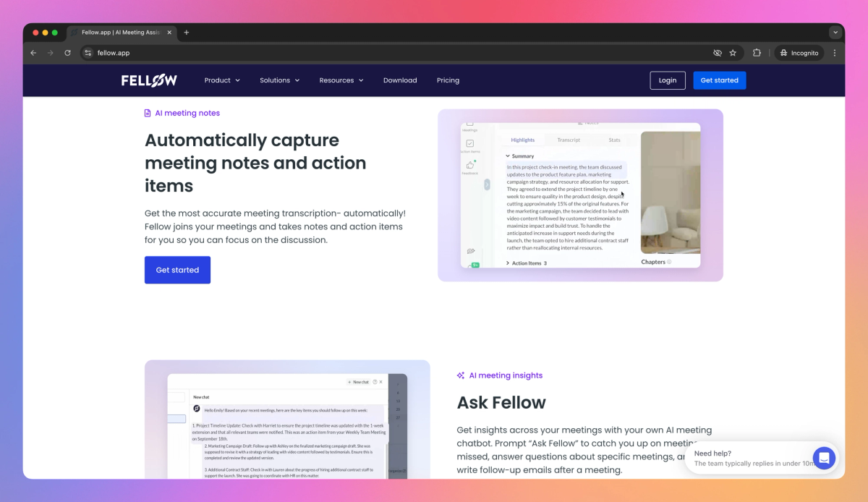Click the help question icon in chat preview
The image size is (868, 502).
(374, 382)
